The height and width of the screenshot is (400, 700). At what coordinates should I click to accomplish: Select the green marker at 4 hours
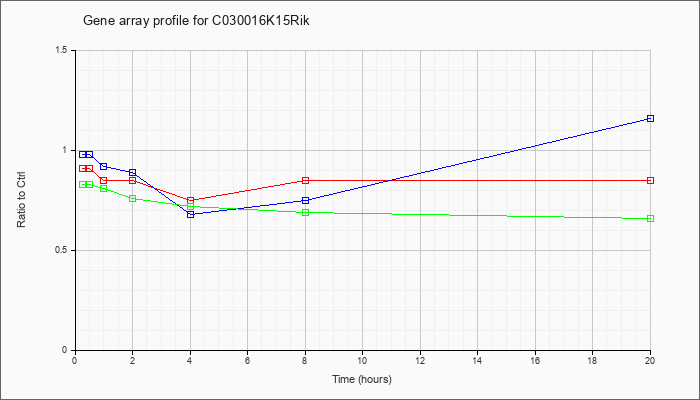point(191,206)
